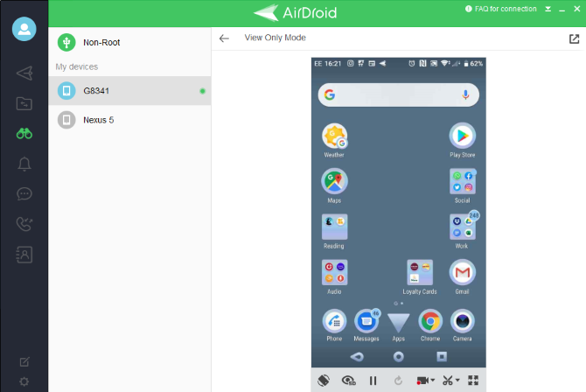The image size is (586, 392).
Task: Open the user profile avatar
Action: click(24, 29)
